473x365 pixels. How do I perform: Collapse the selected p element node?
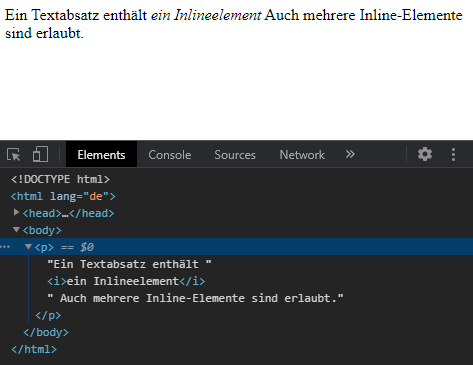(x=28, y=247)
